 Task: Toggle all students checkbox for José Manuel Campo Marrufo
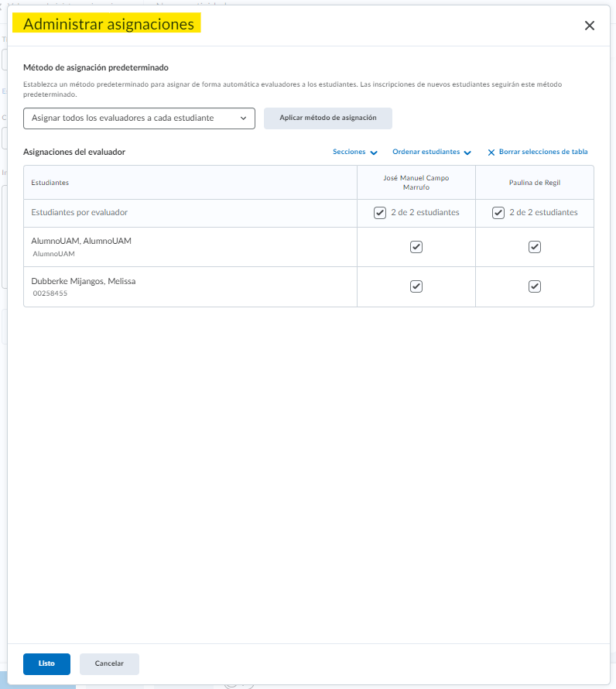[380, 213]
